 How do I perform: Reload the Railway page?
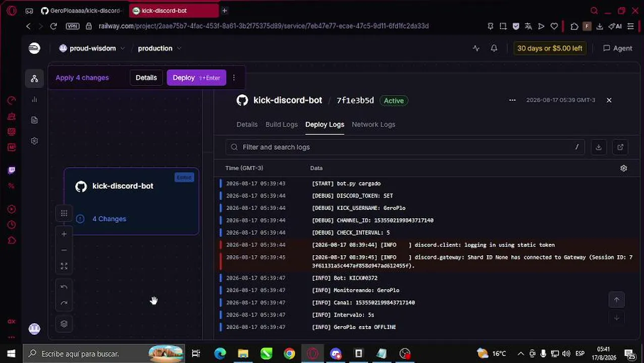tap(53, 26)
